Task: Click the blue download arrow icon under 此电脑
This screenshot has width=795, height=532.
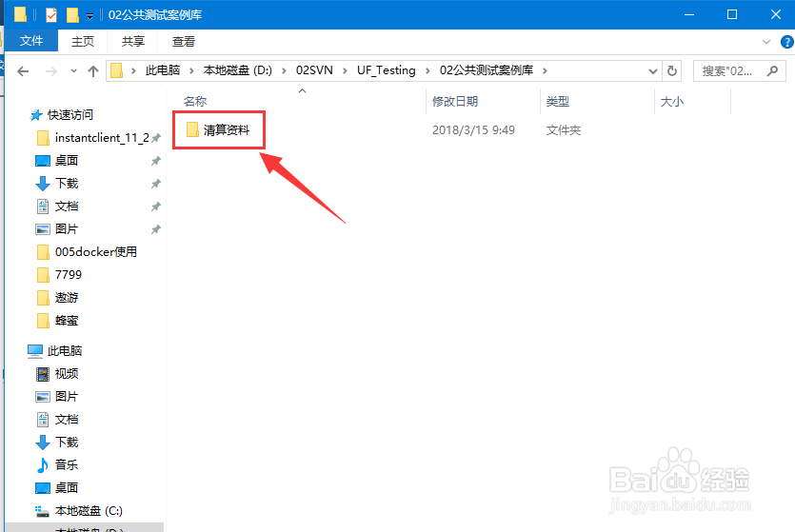Action: (43, 443)
